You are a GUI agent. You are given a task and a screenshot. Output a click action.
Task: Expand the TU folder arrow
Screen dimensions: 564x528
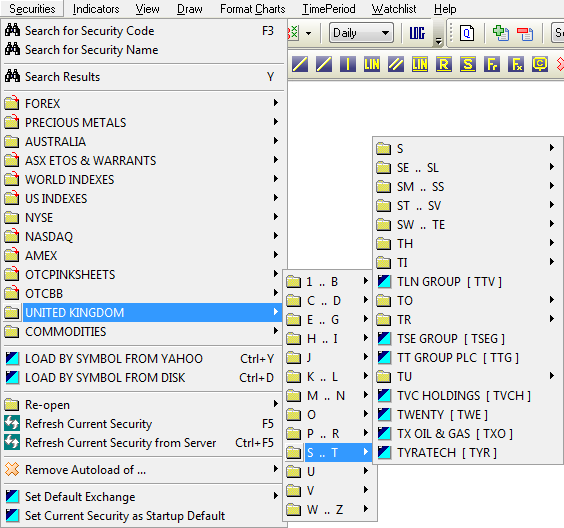point(552,375)
